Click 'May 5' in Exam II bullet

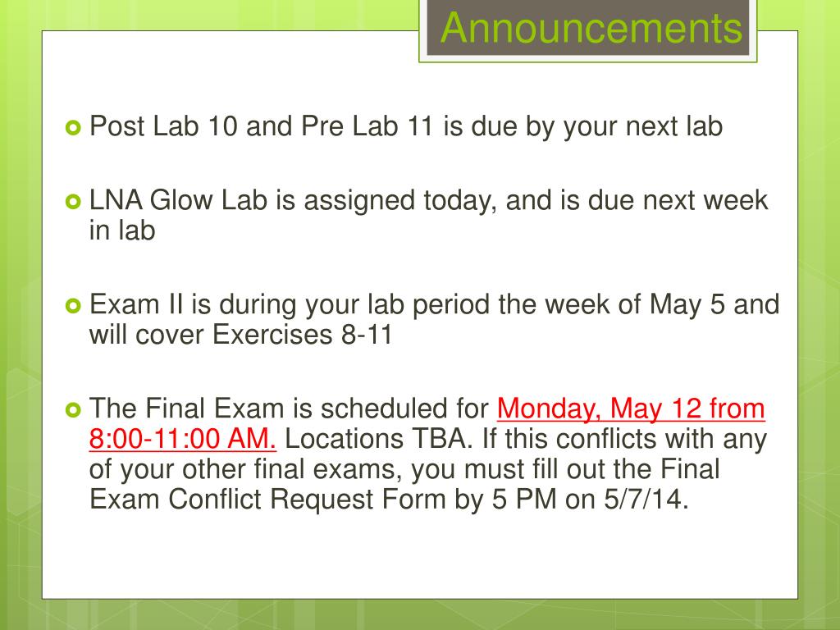(687, 305)
